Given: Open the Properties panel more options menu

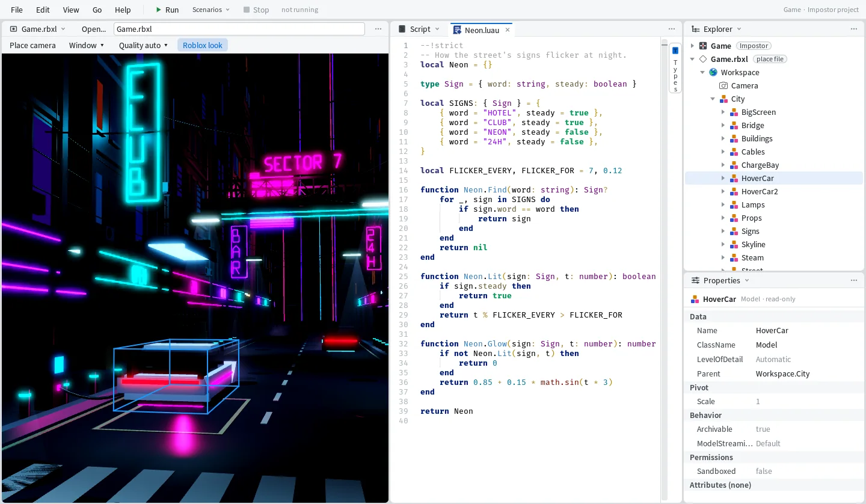Looking at the screenshot, I should pyautogui.click(x=853, y=280).
